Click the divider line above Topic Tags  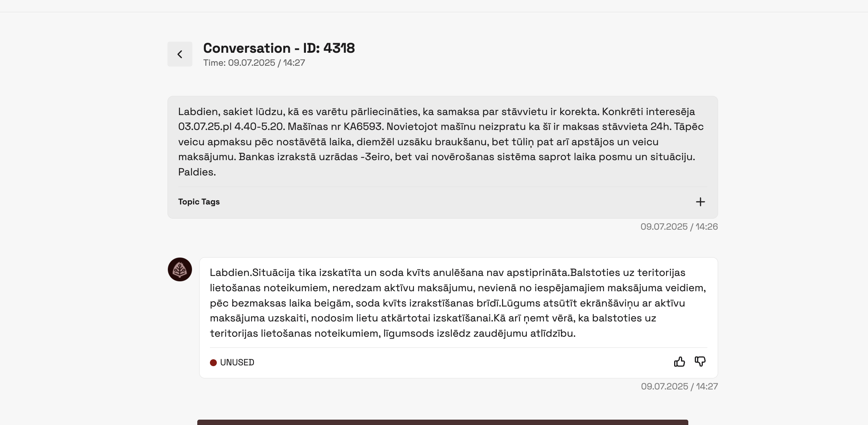coord(443,187)
